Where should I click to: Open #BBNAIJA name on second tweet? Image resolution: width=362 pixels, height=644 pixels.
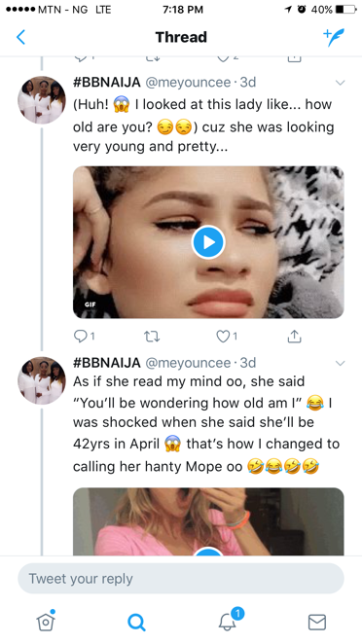tap(107, 363)
